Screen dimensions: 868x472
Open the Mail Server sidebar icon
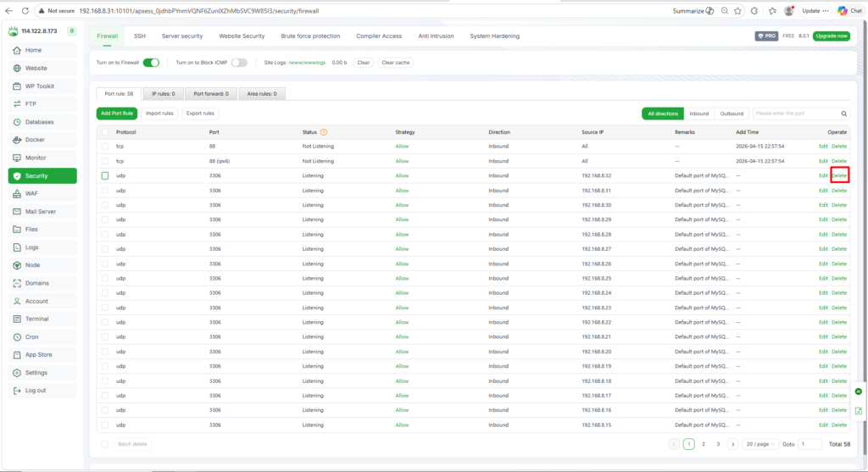coord(18,211)
